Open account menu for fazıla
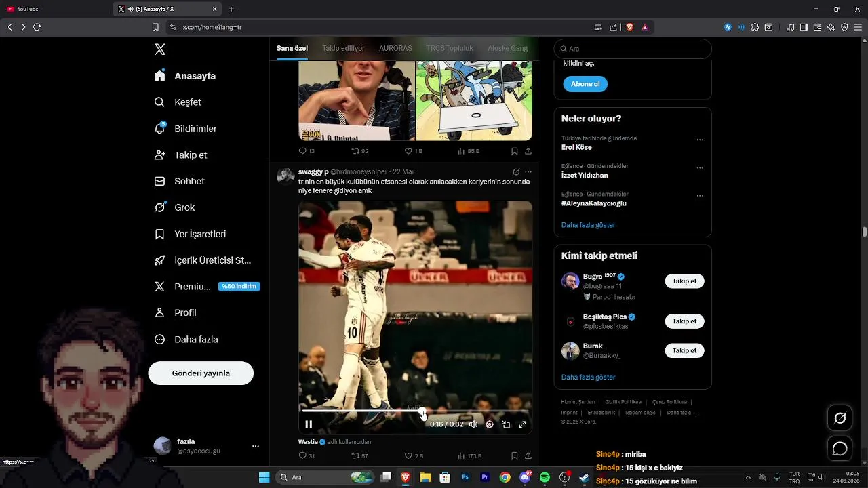Screen dimensions: 868x488 coord(256,446)
